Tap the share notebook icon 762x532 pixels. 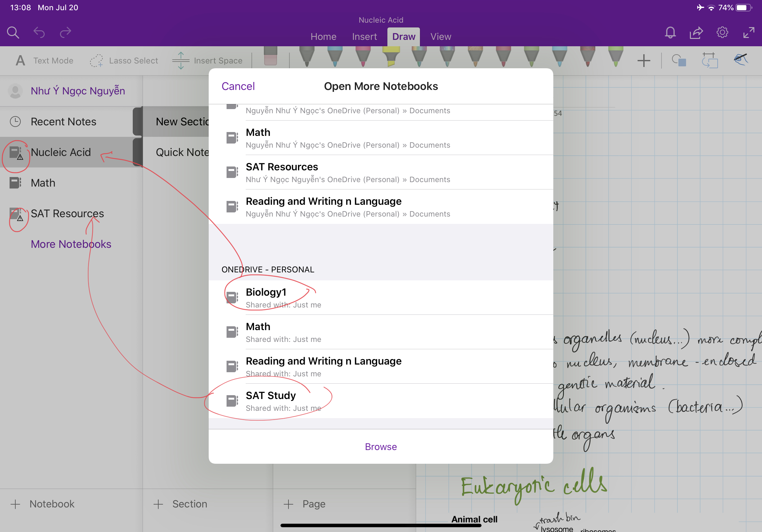pos(696,33)
